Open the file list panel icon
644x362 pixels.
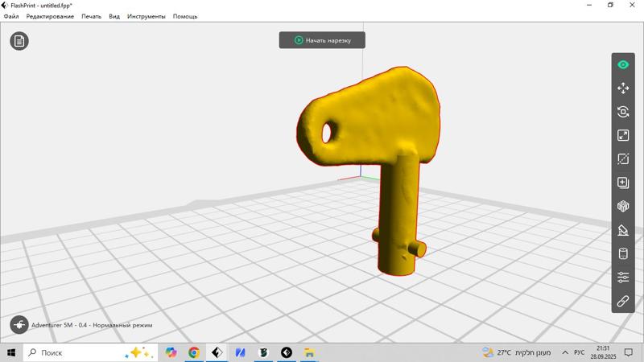click(x=19, y=41)
